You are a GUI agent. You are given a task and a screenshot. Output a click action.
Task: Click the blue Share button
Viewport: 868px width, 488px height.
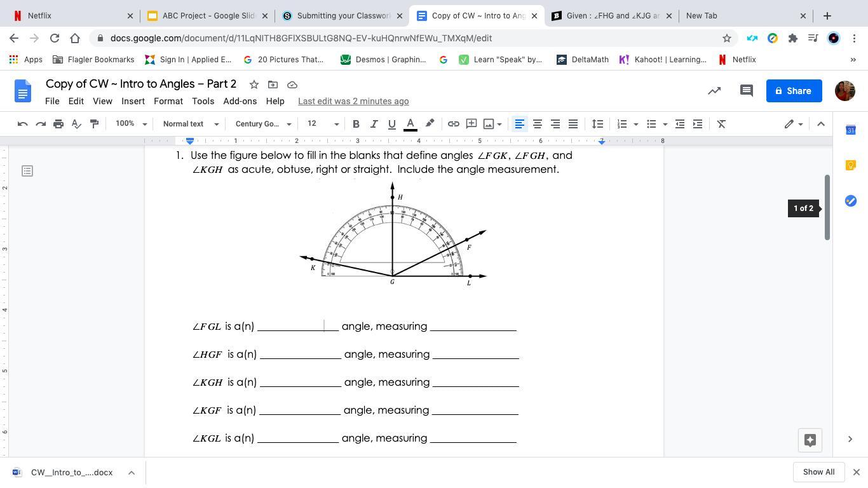(794, 91)
